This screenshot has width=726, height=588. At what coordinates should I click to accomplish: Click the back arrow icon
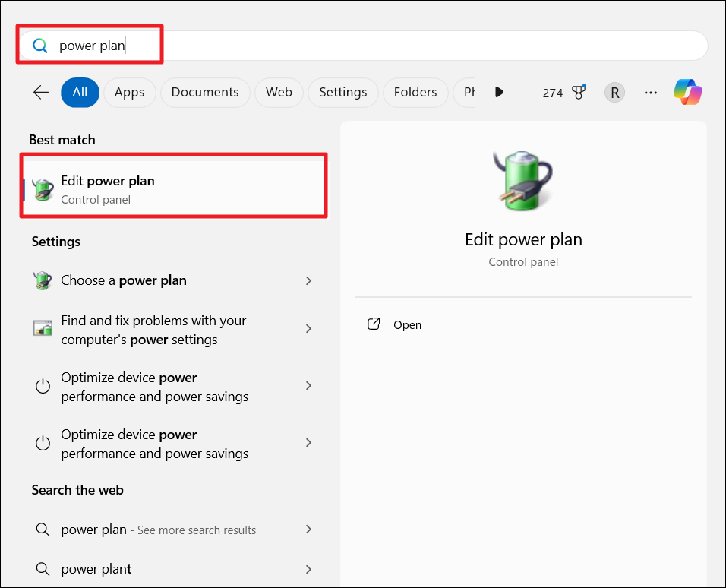[41, 93]
